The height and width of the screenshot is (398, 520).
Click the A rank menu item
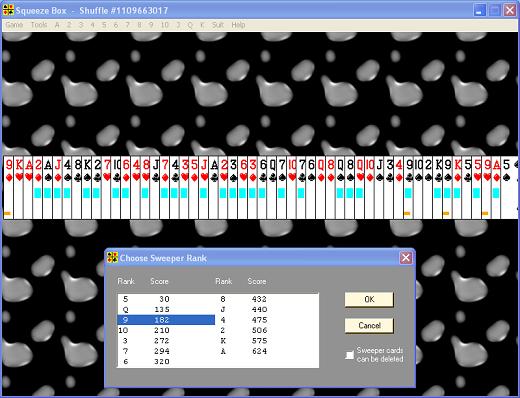pos(57,25)
